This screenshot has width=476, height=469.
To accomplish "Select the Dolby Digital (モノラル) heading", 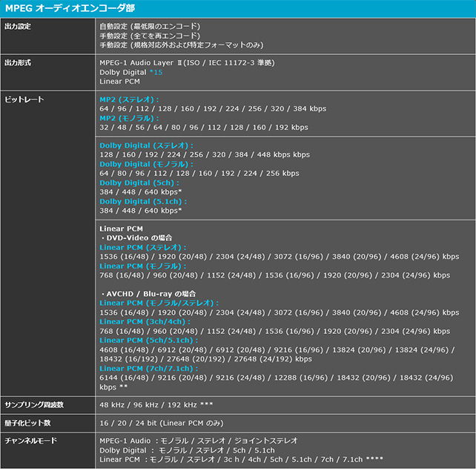I will point(146,164).
